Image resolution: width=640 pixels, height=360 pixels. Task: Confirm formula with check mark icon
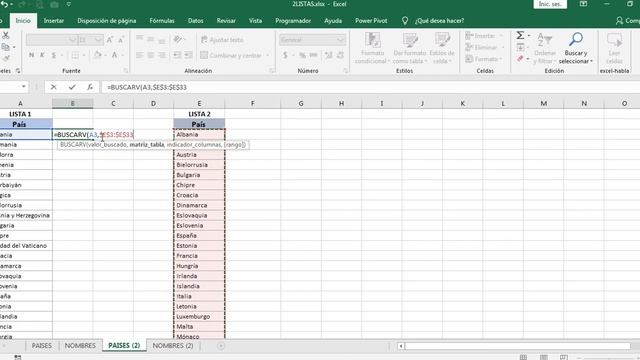tap(72, 87)
